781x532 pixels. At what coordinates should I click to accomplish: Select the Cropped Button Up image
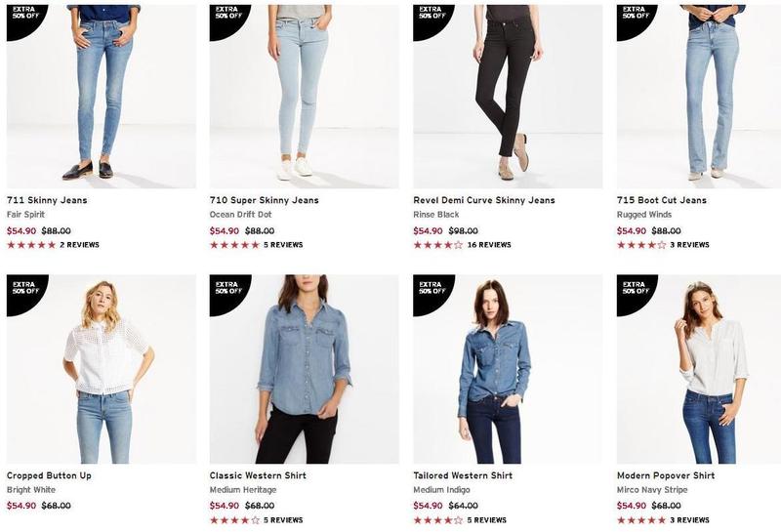101,369
